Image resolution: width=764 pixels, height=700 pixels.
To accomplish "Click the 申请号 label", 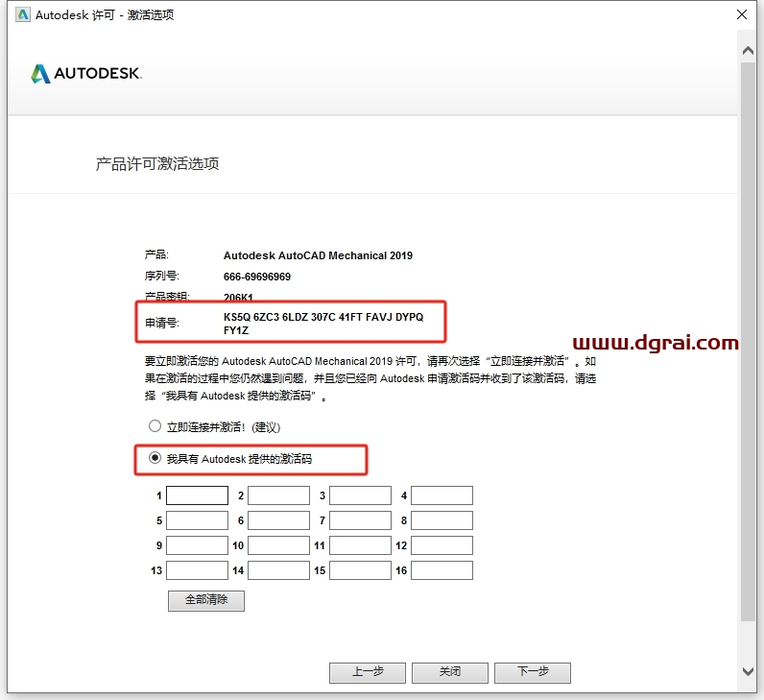I will point(162,323).
